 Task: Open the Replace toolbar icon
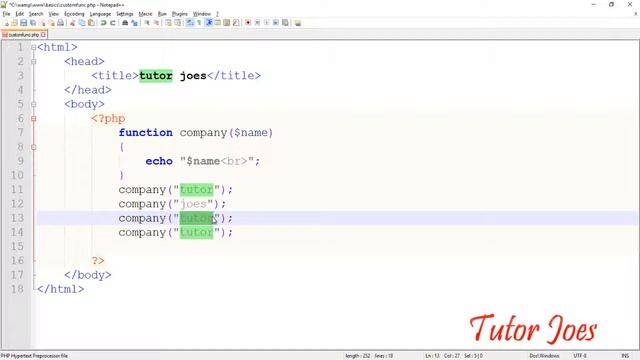[134, 23]
